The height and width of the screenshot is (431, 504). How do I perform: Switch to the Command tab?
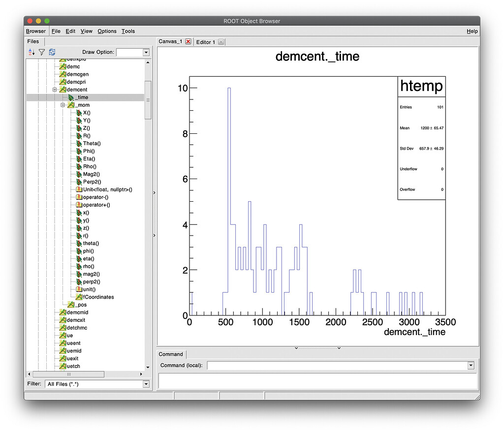(171, 354)
